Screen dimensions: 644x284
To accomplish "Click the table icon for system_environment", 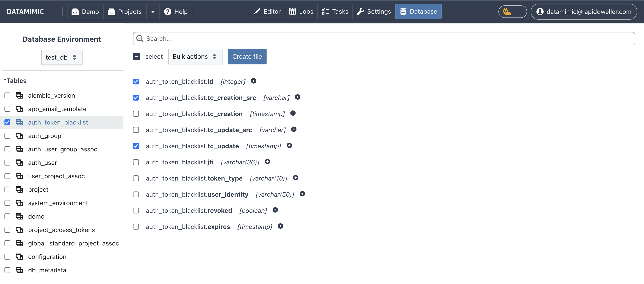I will [x=19, y=203].
